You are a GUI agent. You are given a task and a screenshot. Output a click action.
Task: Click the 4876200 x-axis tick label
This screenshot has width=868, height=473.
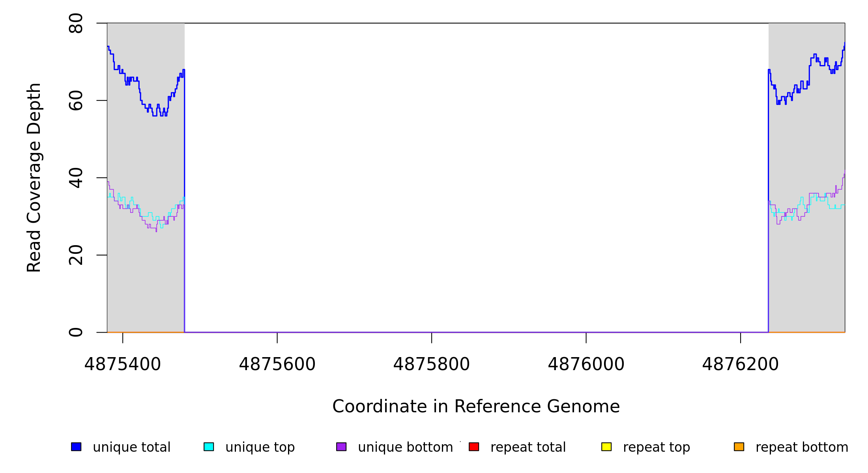coord(741,364)
